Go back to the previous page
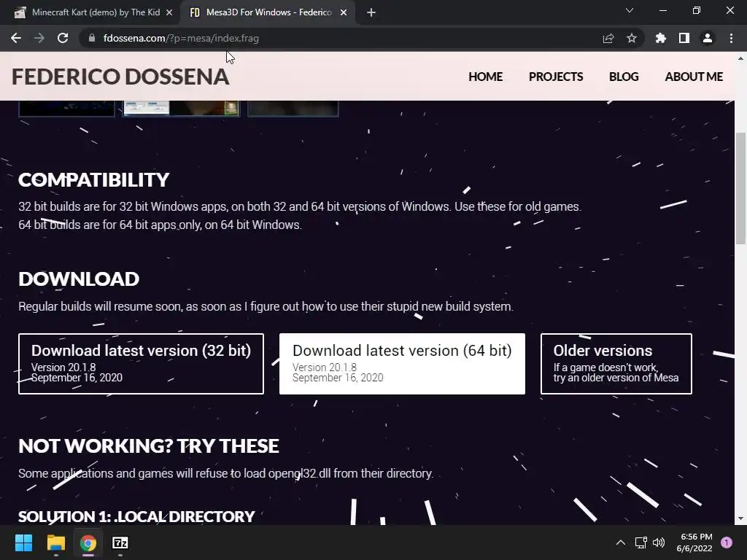Image resolution: width=747 pixels, height=560 pixels. pyautogui.click(x=16, y=38)
